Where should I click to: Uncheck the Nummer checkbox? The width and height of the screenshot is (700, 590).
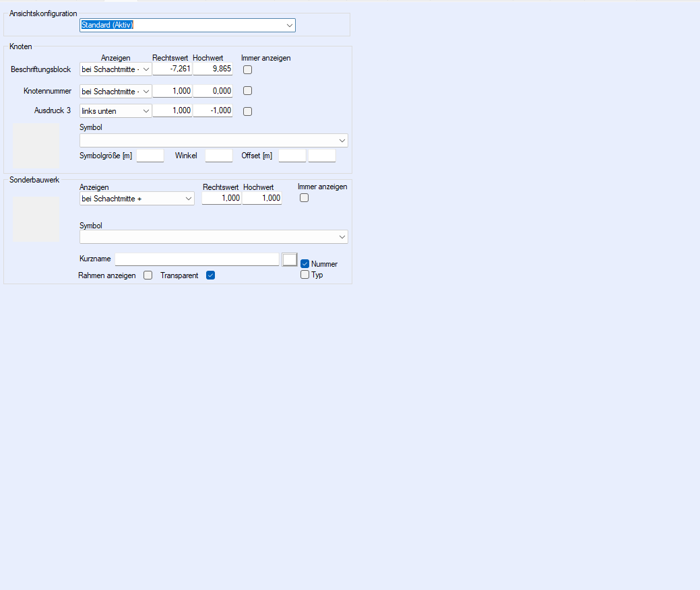pyautogui.click(x=305, y=264)
